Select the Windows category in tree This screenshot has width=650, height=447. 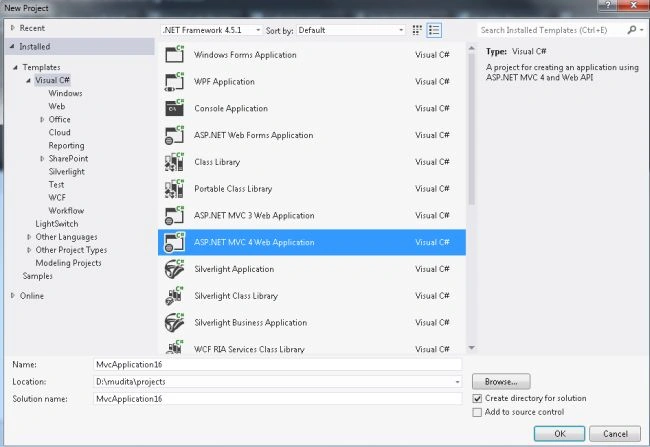pos(65,93)
